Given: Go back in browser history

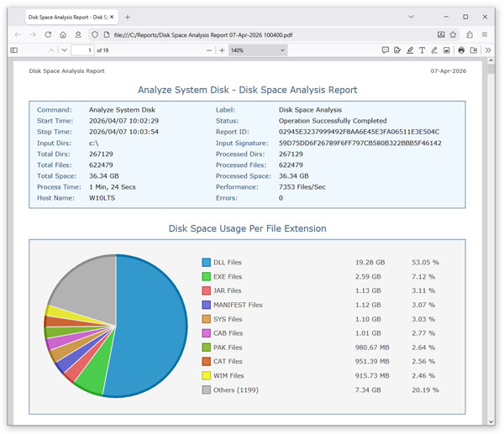Looking at the screenshot, I should [18, 34].
